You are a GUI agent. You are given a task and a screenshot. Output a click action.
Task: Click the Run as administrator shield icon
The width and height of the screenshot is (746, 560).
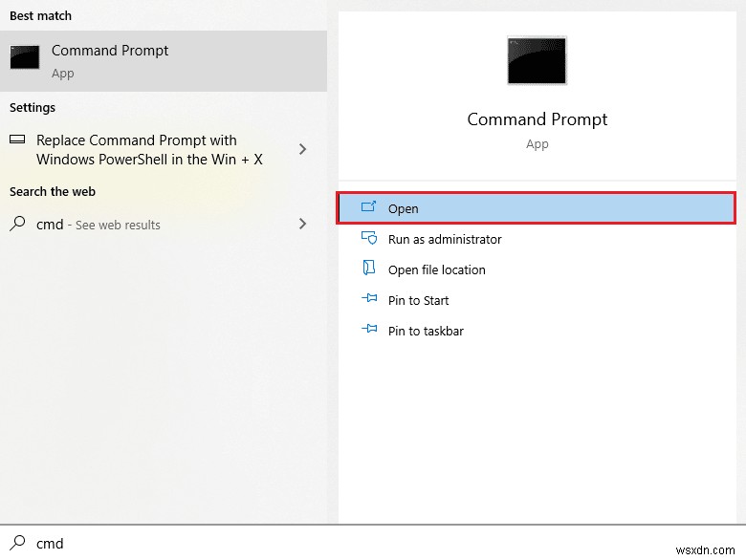click(369, 239)
